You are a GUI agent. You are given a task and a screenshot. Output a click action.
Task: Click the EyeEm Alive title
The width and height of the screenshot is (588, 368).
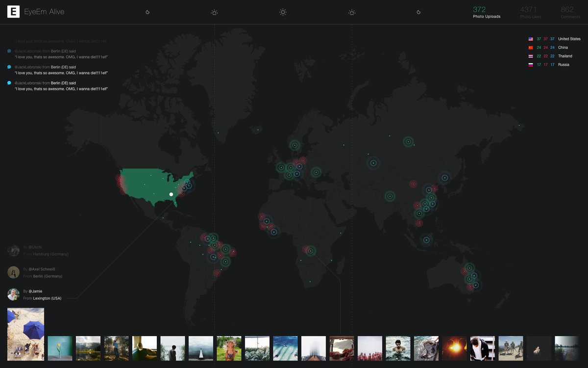[44, 12]
